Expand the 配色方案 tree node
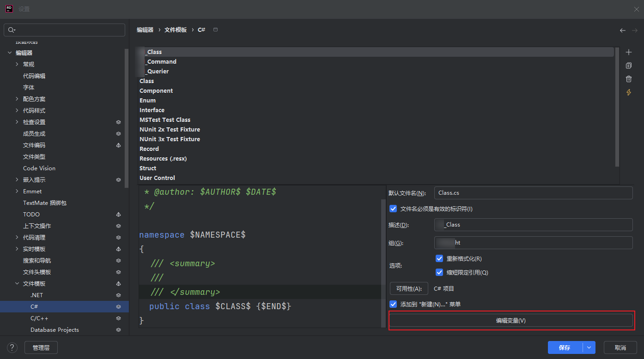The image size is (644, 359). (17, 99)
